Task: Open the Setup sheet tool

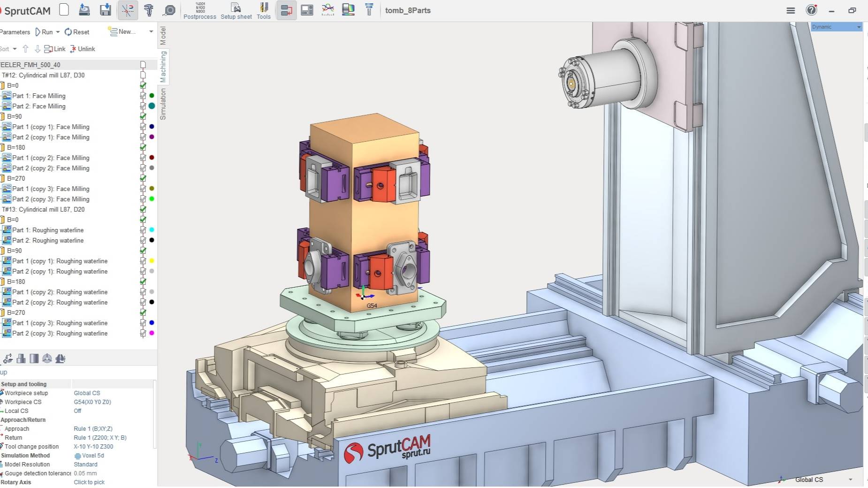Action: 236,11
